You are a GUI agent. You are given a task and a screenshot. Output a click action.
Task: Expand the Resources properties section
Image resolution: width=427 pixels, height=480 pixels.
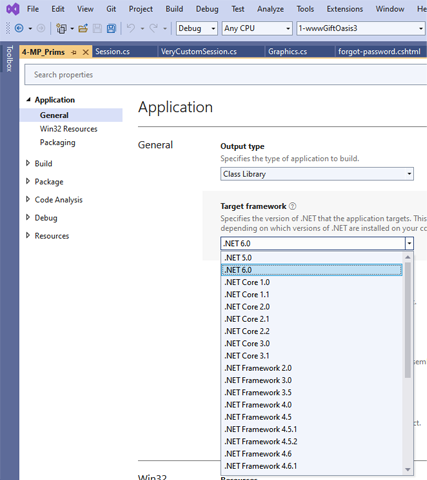(28, 235)
